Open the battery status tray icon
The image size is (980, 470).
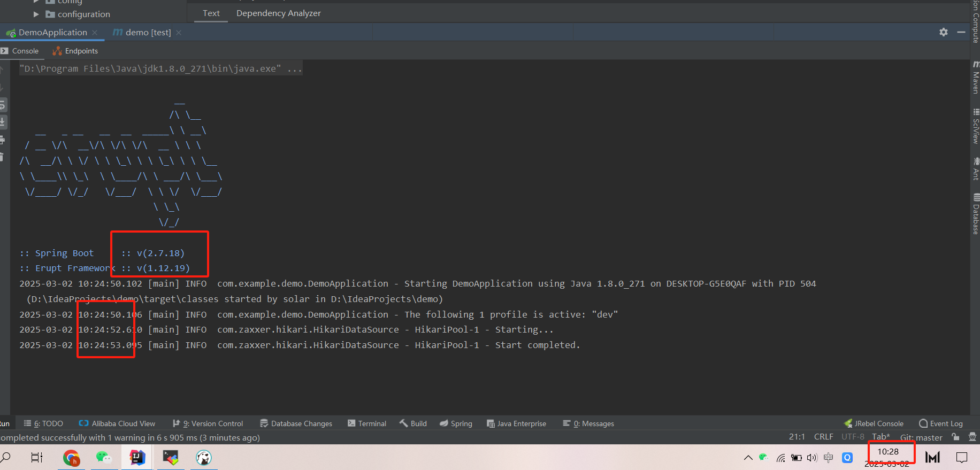pos(797,457)
